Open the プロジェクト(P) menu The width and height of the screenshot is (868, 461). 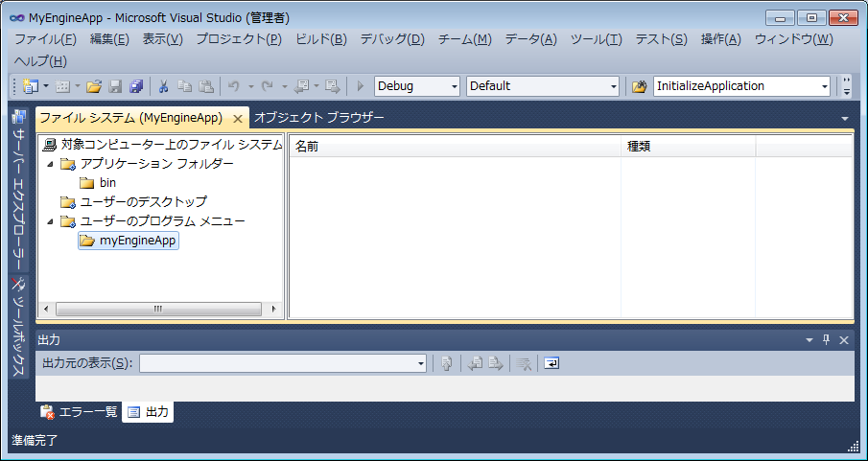239,39
